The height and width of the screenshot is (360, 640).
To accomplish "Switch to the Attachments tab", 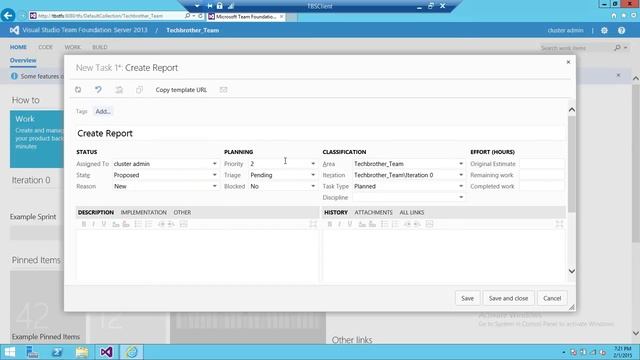I will click(x=373, y=212).
